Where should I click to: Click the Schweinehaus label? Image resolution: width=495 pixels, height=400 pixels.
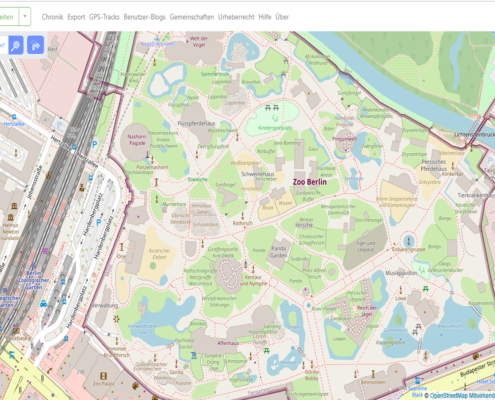258,174
